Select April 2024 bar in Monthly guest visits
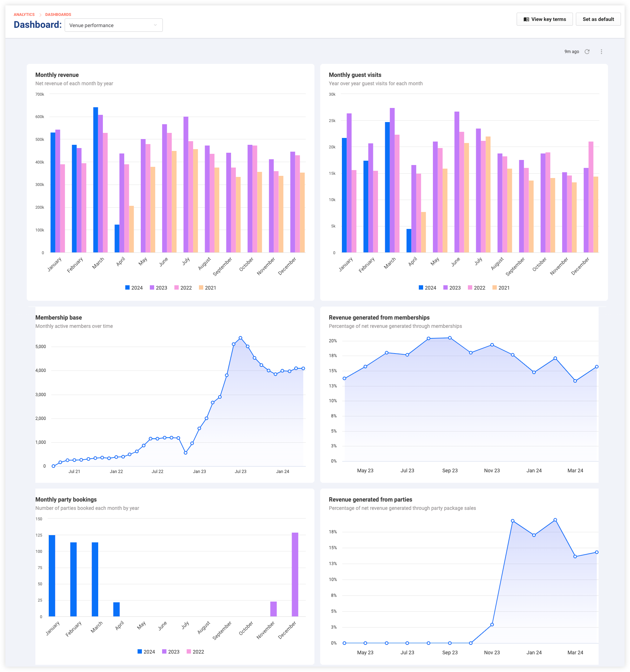This screenshot has width=630, height=672. [x=409, y=241]
